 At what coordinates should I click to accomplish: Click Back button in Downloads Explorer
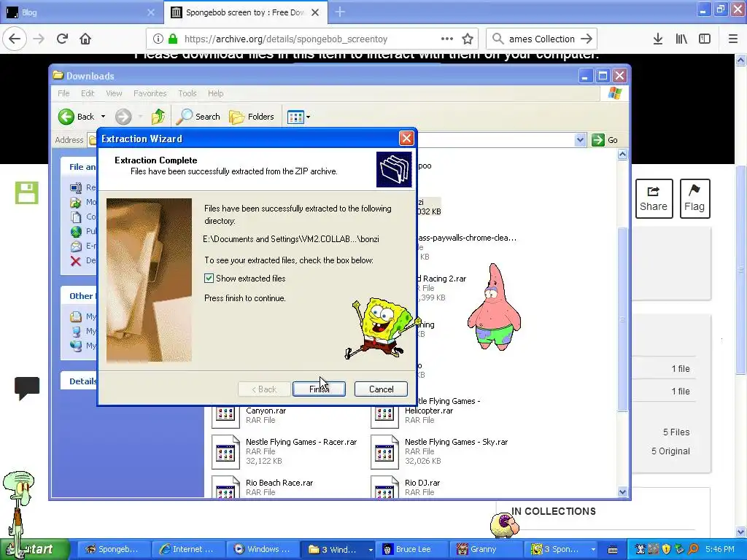tap(76, 117)
